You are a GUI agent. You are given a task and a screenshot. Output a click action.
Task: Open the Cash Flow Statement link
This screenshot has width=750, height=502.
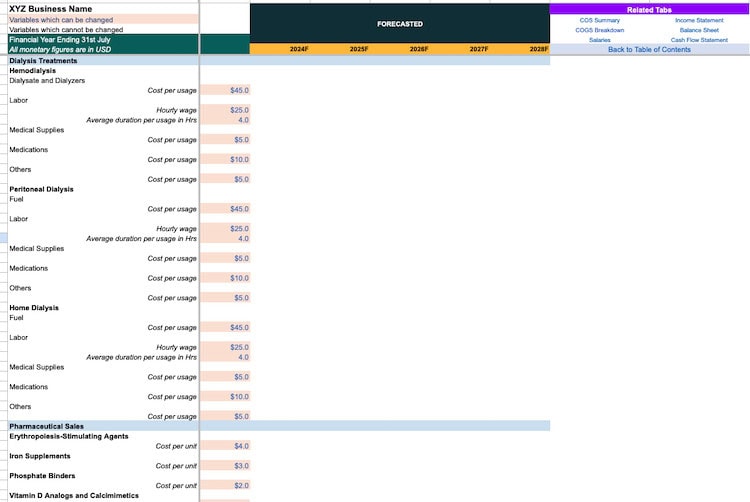[699, 40]
